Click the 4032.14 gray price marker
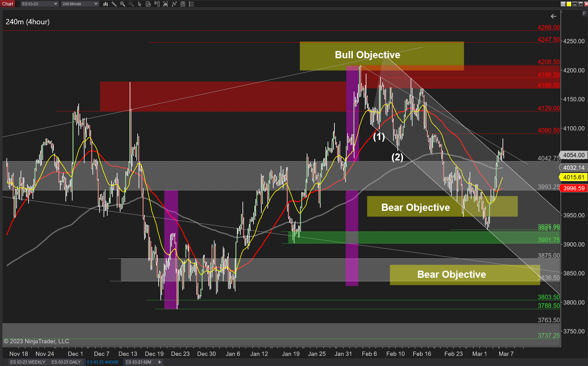The height and width of the screenshot is (366, 588). 574,168
